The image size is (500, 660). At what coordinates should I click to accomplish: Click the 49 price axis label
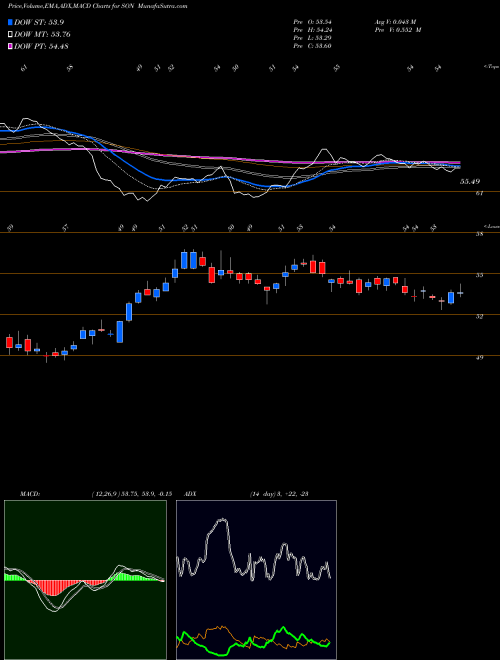pyautogui.click(x=479, y=357)
